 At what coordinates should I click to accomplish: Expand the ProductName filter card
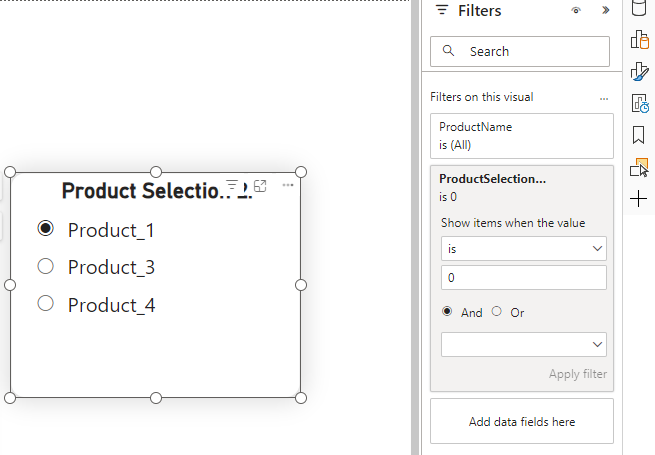click(x=521, y=136)
